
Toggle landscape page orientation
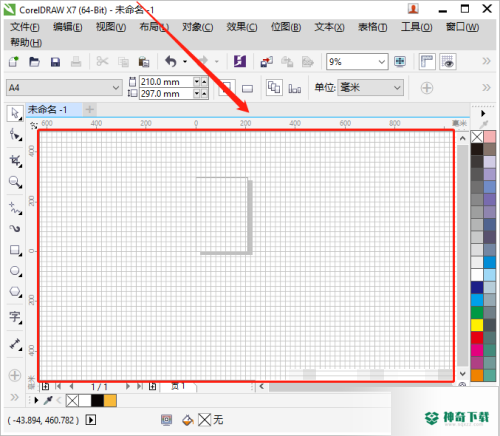click(247, 88)
